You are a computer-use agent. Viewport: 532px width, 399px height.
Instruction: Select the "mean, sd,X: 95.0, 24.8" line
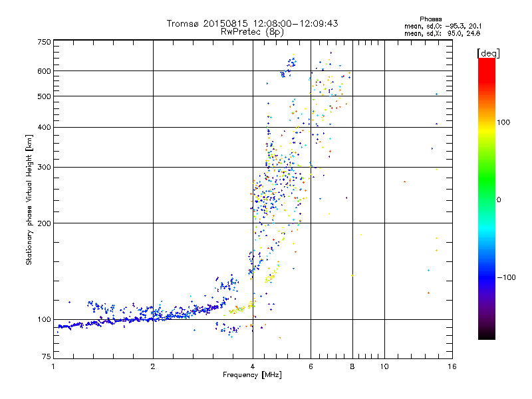tap(442, 33)
